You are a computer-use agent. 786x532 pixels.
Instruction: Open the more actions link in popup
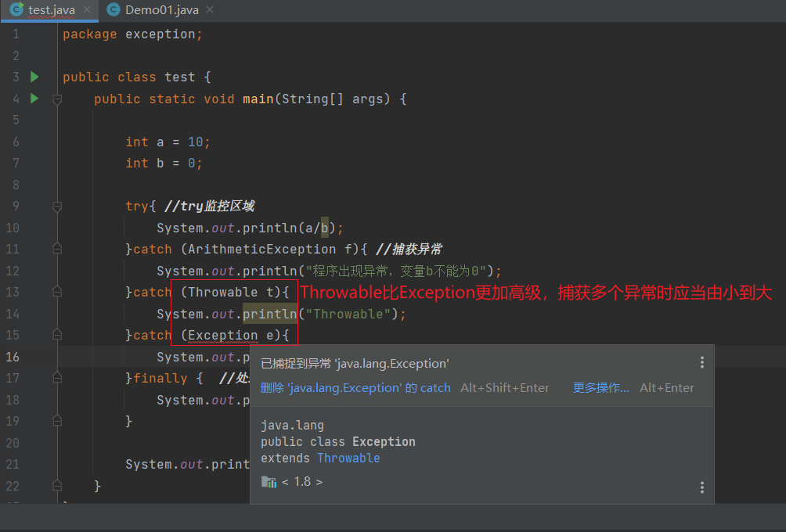(600, 388)
